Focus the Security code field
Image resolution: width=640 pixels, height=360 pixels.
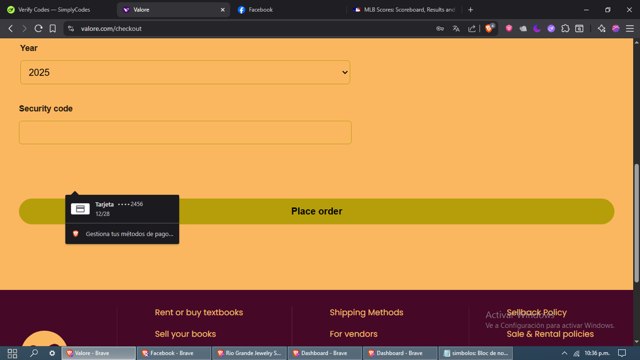[x=185, y=132]
